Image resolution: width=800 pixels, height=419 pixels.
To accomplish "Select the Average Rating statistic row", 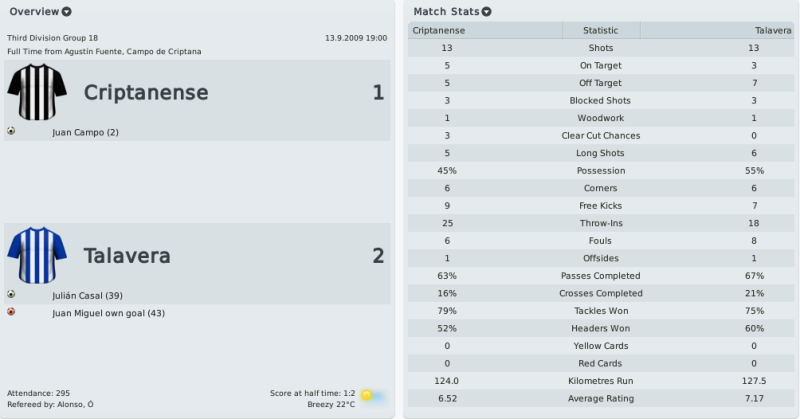I will tap(601, 398).
